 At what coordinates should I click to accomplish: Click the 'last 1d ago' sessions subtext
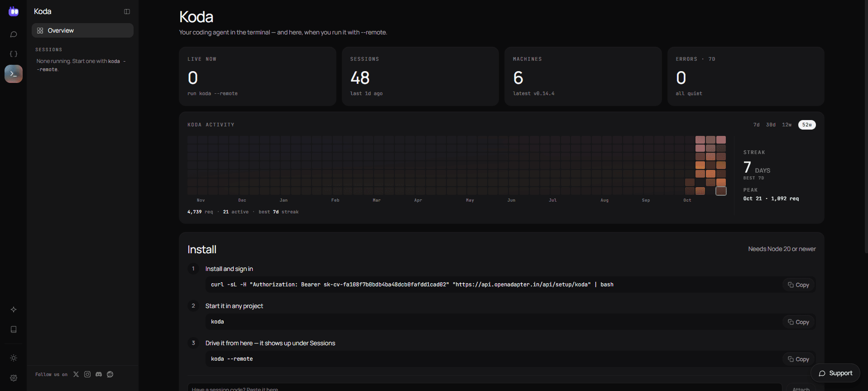(x=366, y=93)
